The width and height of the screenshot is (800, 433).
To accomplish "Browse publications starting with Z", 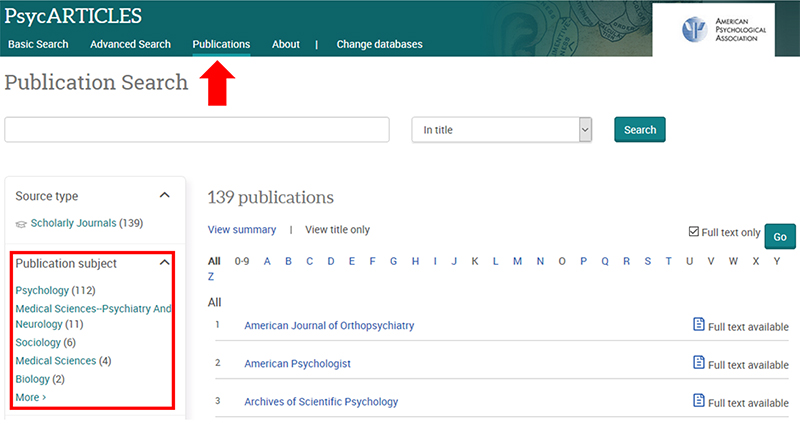I will tap(211, 276).
